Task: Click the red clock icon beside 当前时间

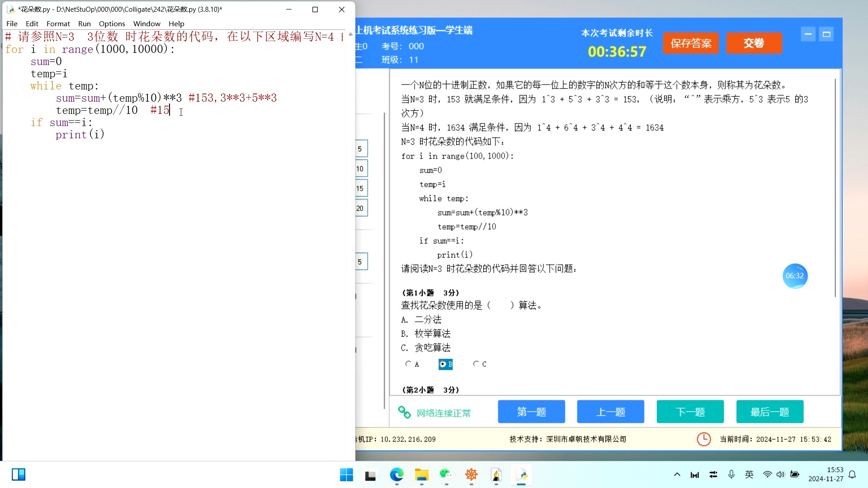Action: coord(703,439)
